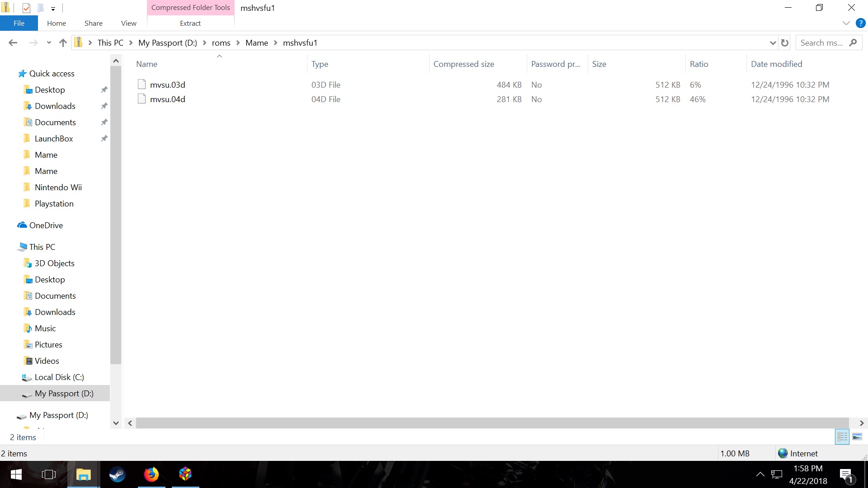Expand the chevron after This PC breadcrumb
868x488 pixels.
(131, 42)
